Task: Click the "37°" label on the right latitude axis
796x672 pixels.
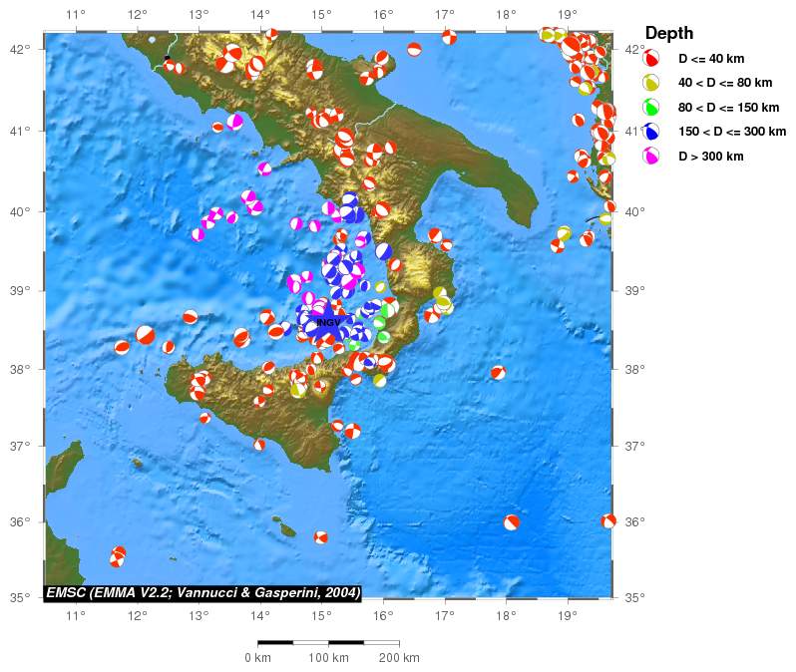Action: (635, 446)
